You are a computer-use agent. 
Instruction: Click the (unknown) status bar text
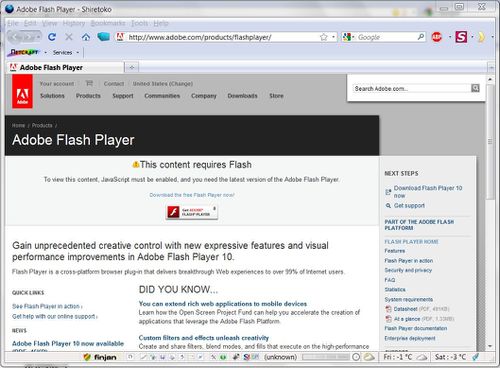(280, 357)
